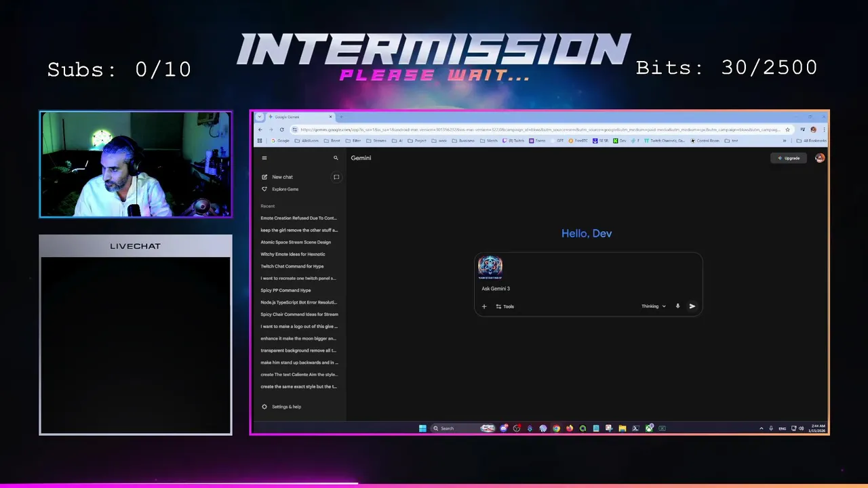Open Chrome from the taskbar

[556, 428]
